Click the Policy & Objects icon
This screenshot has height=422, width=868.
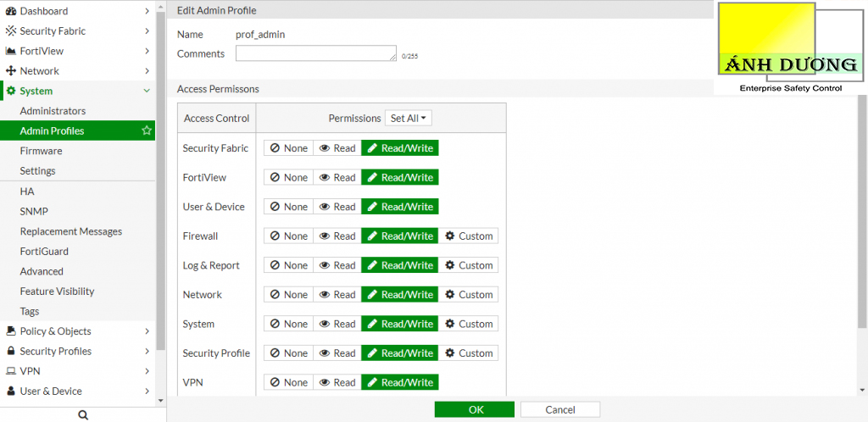point(10,330)
